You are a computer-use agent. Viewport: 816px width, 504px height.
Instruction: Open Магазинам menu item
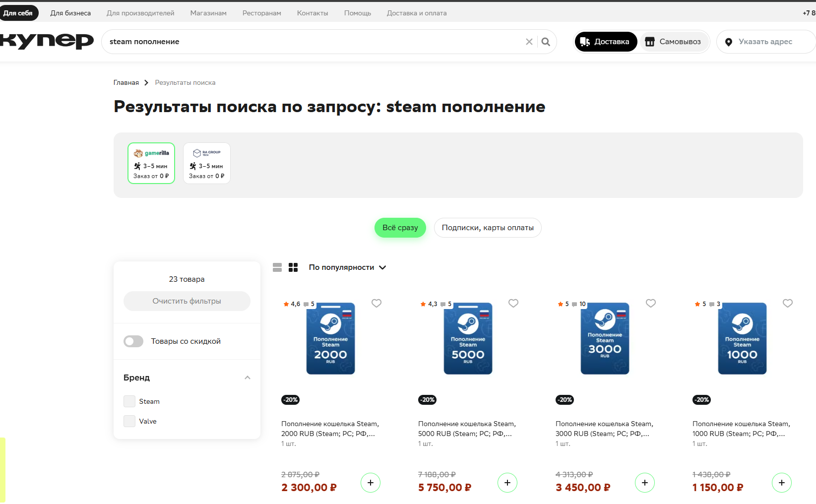tap(208, 13)
